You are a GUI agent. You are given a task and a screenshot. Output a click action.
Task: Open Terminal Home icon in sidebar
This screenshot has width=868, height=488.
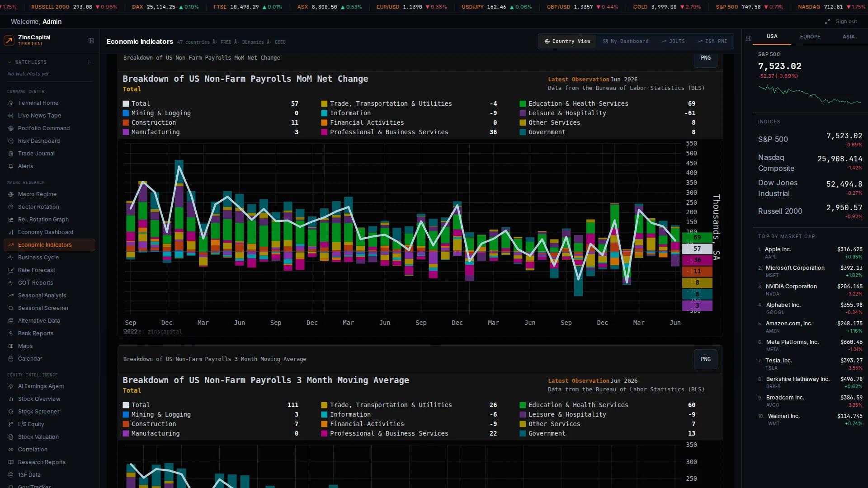pos(11,103)
